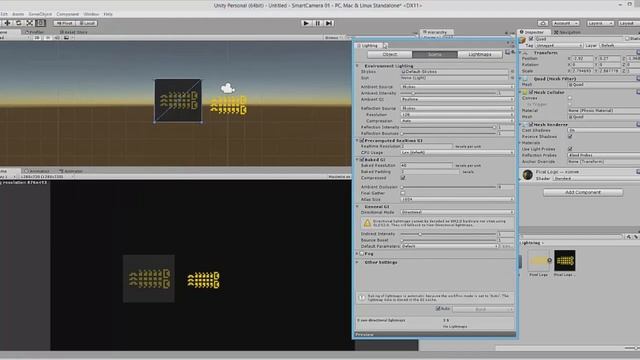Disable the Compressed lightmaps checkbox
Viewport: 640px width, 360px height.
pyautogui.click(x=403, y=178)
